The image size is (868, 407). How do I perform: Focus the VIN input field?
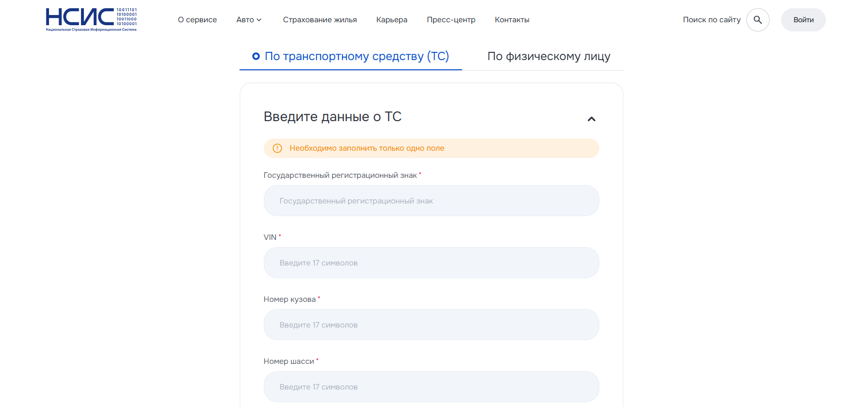(431, 263)
